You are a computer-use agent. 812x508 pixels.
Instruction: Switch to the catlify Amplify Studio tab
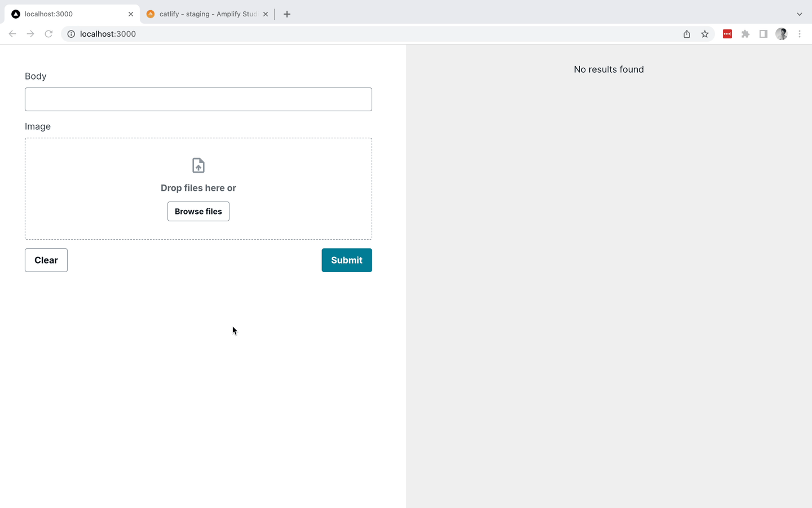coord(203,14)
